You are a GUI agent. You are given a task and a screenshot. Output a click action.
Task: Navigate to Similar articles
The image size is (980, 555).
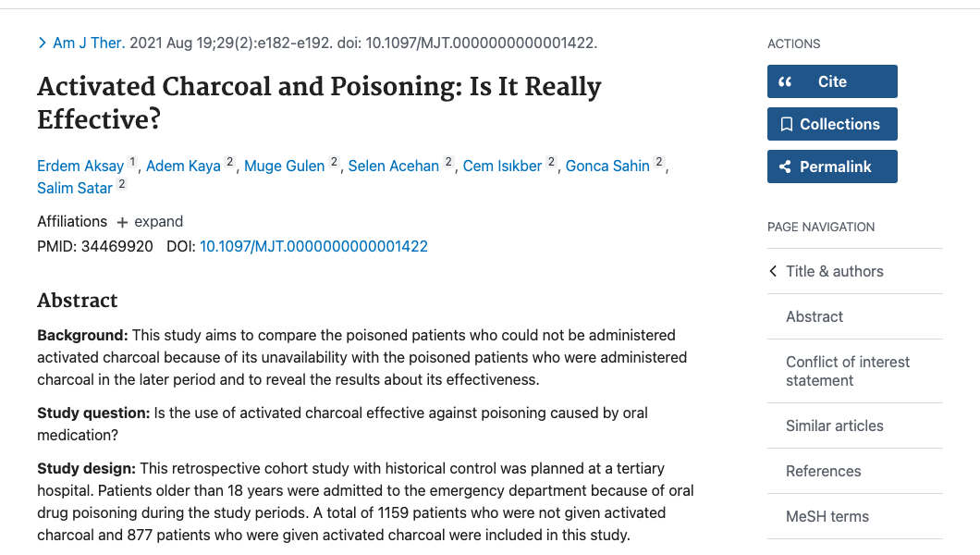coord(834,425)
